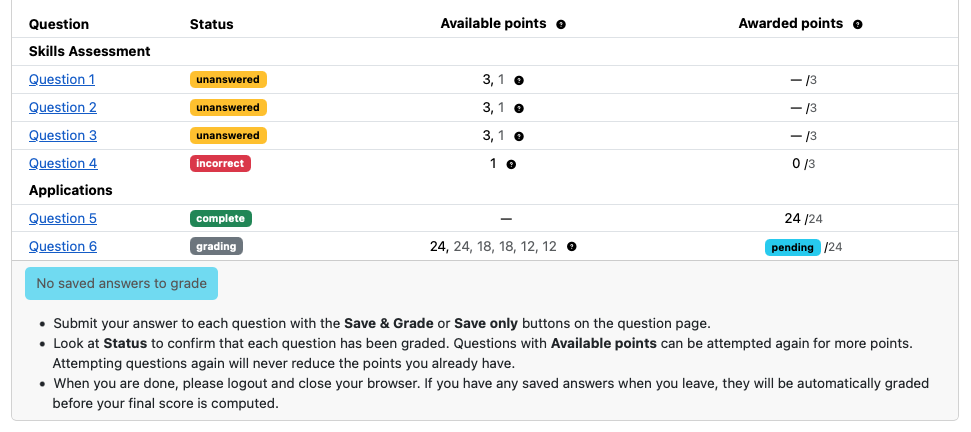This screenshot has height=432, width=971.
Task: Click Question 4 available points help icon
Action: coord(511,165)
